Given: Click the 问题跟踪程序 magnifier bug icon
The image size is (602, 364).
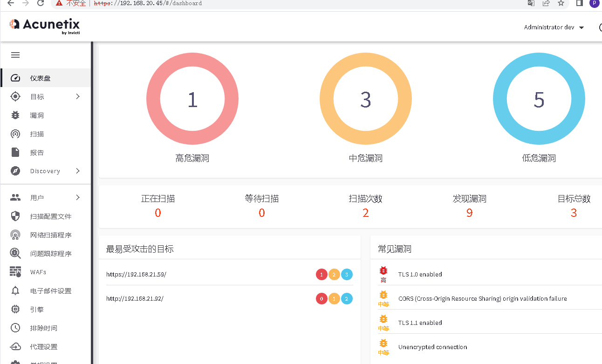Looking at the screenshot, I should [x=15, y=253].
